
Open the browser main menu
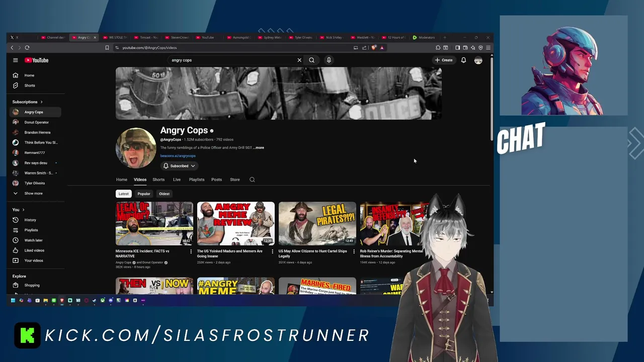(x=488, y=48)
